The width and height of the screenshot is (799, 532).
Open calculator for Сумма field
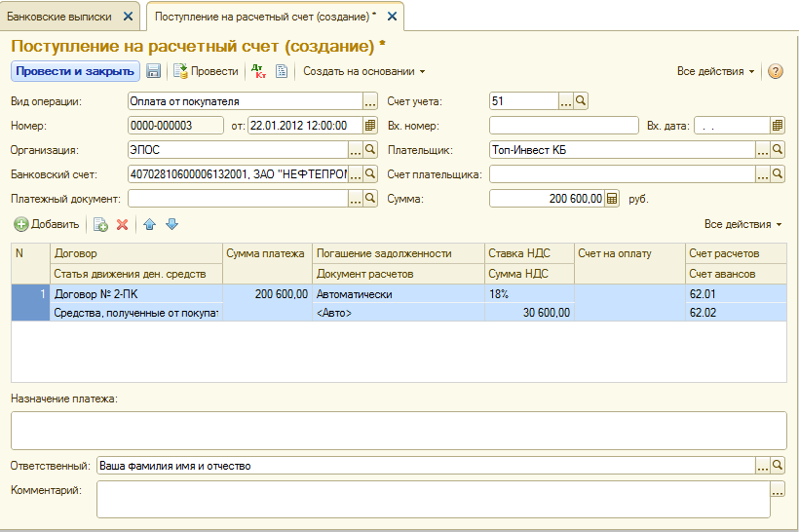(x=612, y=199)
